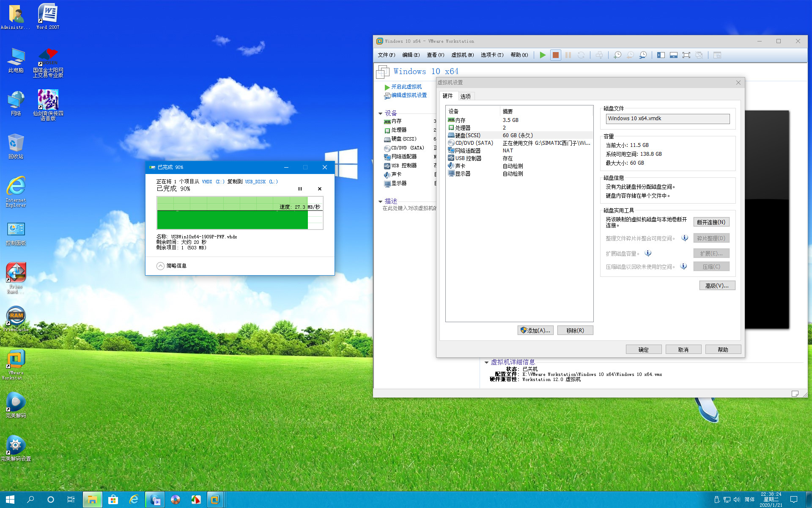Select the 此电脑 desktop icon
The width and height of the screenshot is (812, 508).
tap(16, 60)
